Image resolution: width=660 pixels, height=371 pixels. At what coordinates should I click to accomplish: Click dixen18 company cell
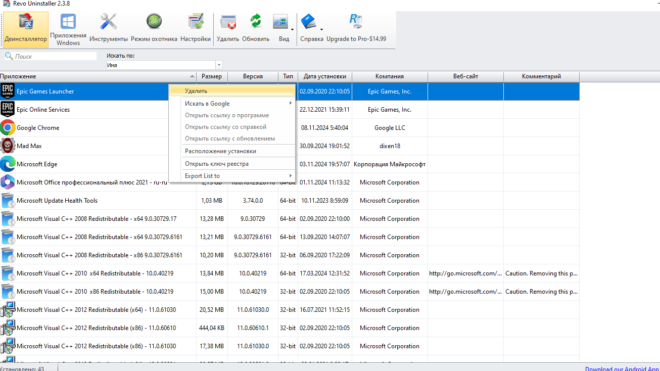pos(390,146)
